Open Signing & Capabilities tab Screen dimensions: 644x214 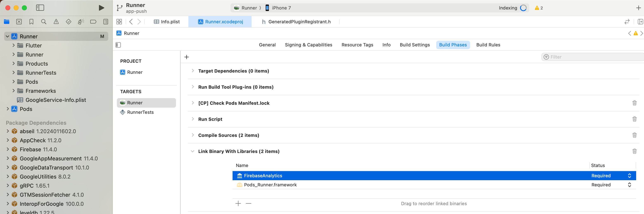click(x=309, y=45)
